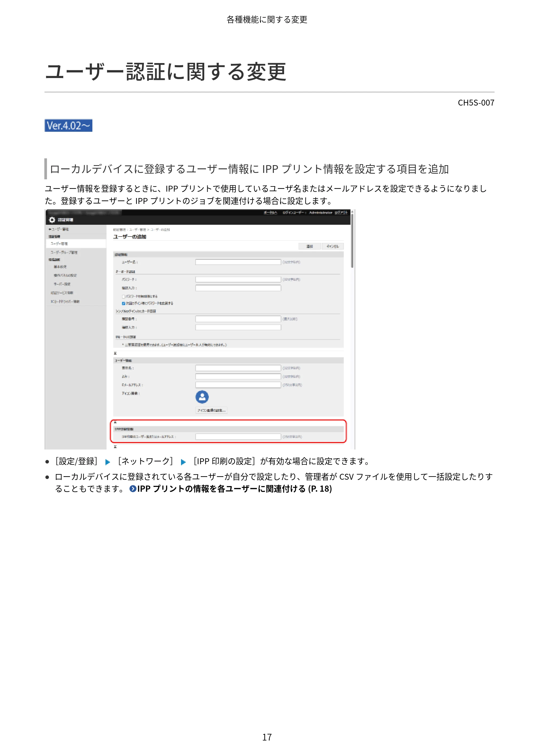
Task: Open the IPP プリントの情報を各ユーザーに関連付ける (P. 18) link
Action: 234,489
